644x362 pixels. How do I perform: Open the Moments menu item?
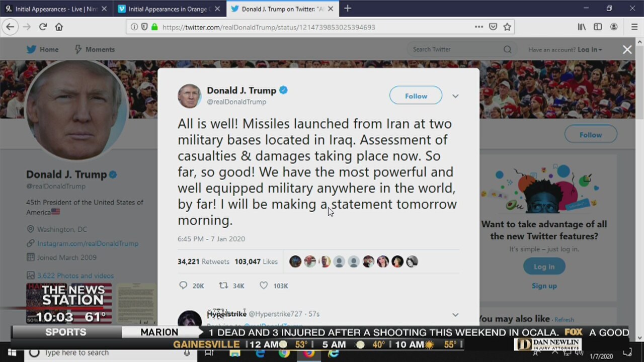coord(95,49)
